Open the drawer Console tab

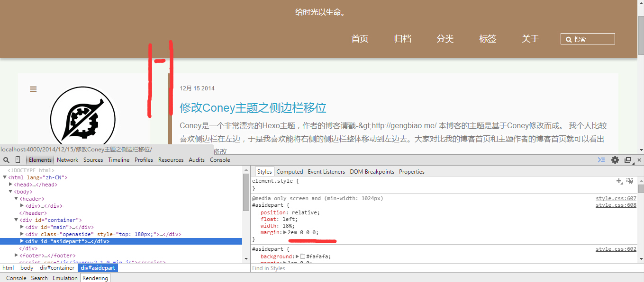click(16, 278)
